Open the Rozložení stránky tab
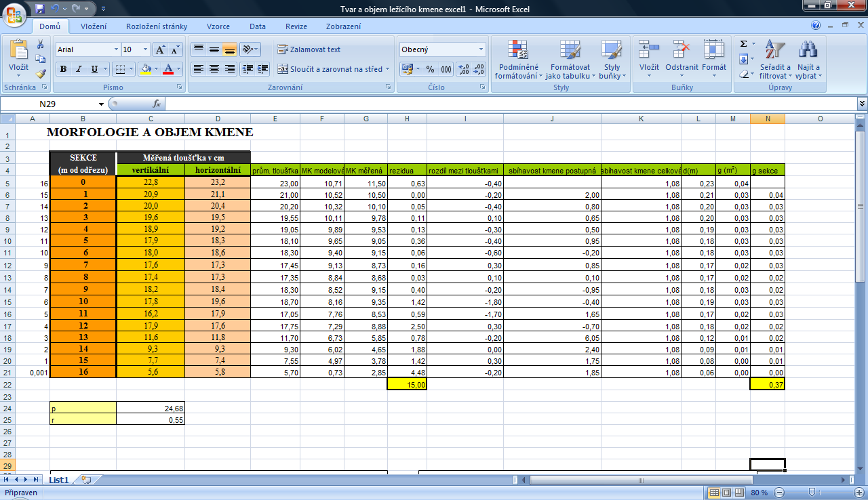Image resolution: width=868 pixels, height=500 pixels. 157,26
